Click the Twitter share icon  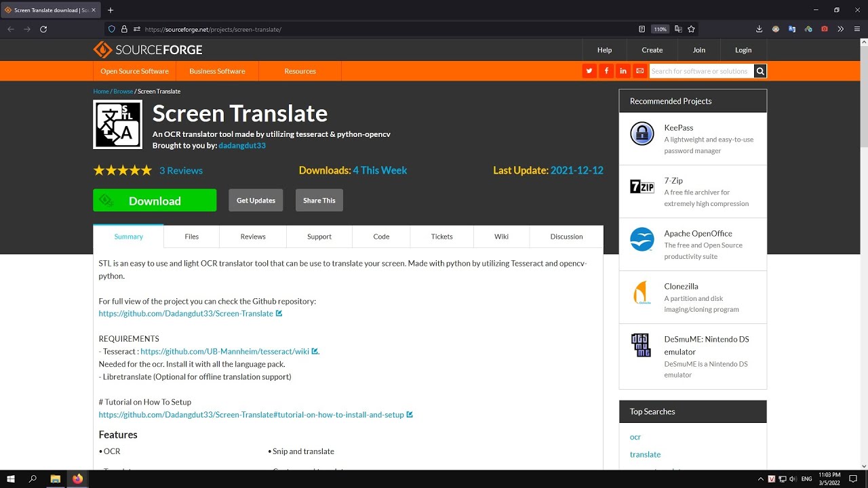(589, 71)
